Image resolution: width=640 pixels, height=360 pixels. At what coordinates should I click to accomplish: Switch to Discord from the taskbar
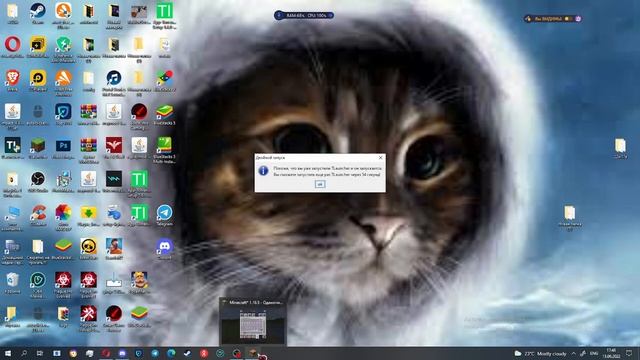tap(122, 353)
